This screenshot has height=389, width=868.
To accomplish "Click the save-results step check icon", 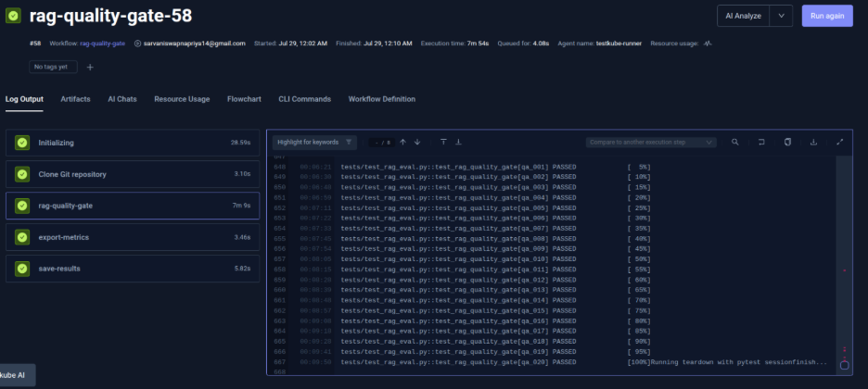I will point(22,269).
